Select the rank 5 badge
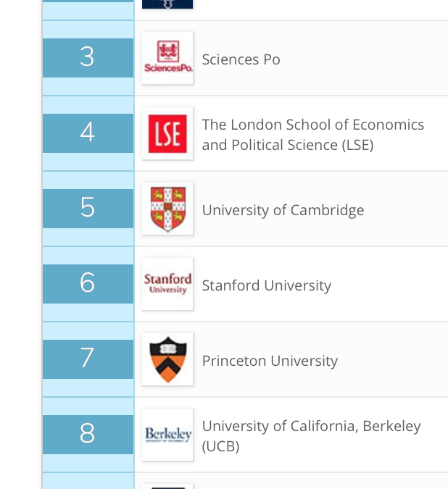 (88, 209)
